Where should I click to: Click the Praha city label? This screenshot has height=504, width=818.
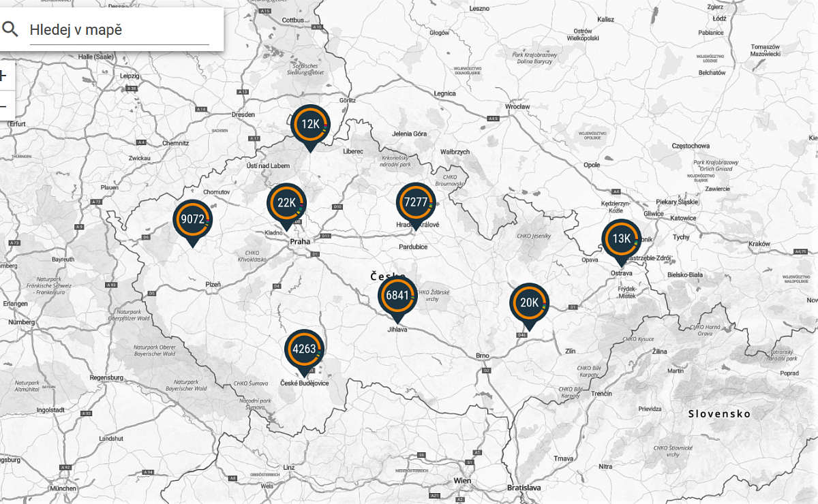300,242
